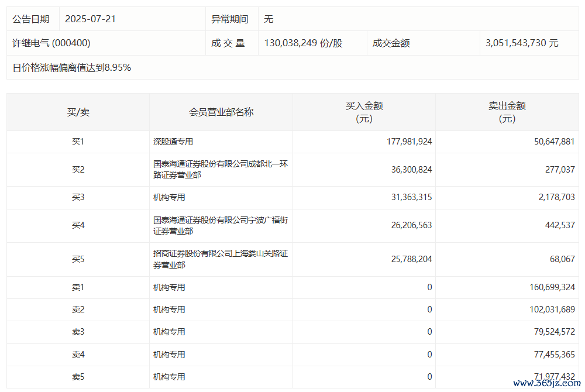585x392 pixels.
Task: Open 国泰海通证券 宁波广福街 branch entry
Action: [221, 226]
